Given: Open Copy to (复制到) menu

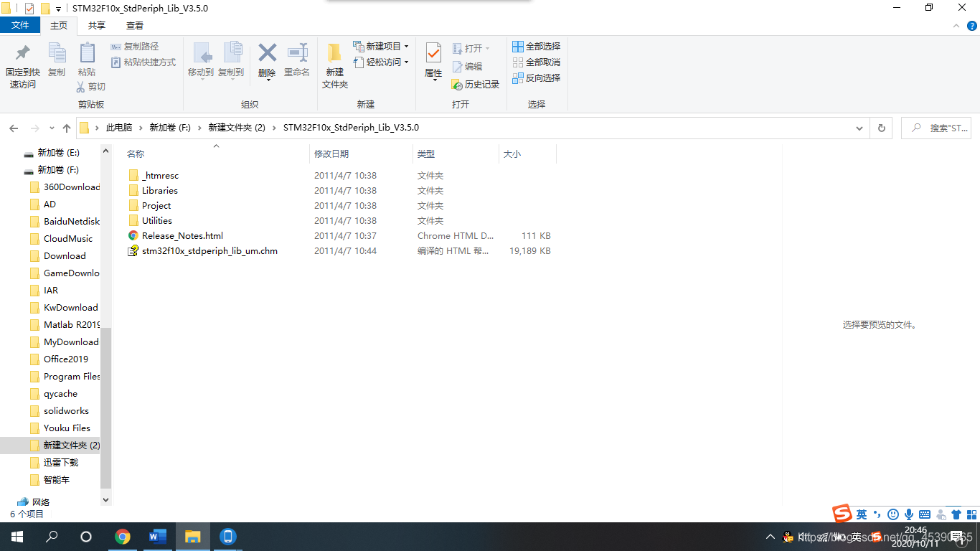Looking at the screenshot, I should (x=231, y=60).
